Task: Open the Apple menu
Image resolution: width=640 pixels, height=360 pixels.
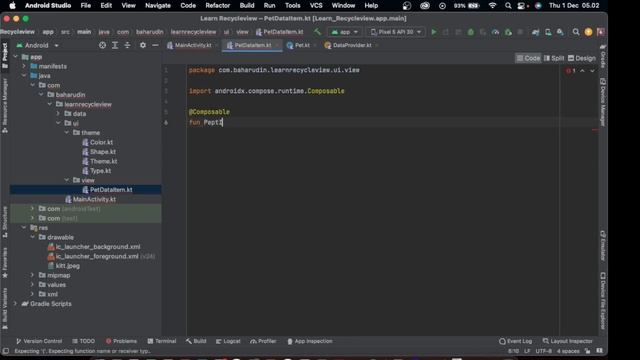Action: (x=12, y=6)
